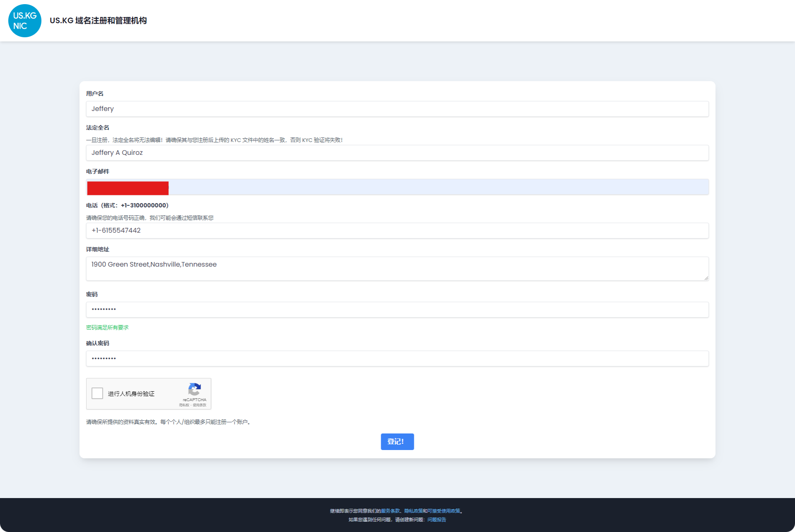795x532 pixels.
Task: Open reCAPTCHA 隐私权 link
Action: (x=184, y=405)
